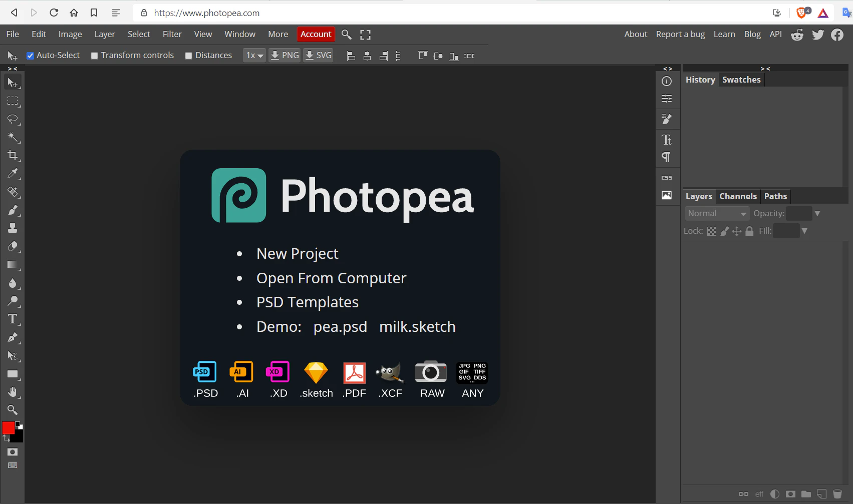Open the Character panel via the Tt icon
Viewport: 853px width, 504px height.
coord(667,139)
